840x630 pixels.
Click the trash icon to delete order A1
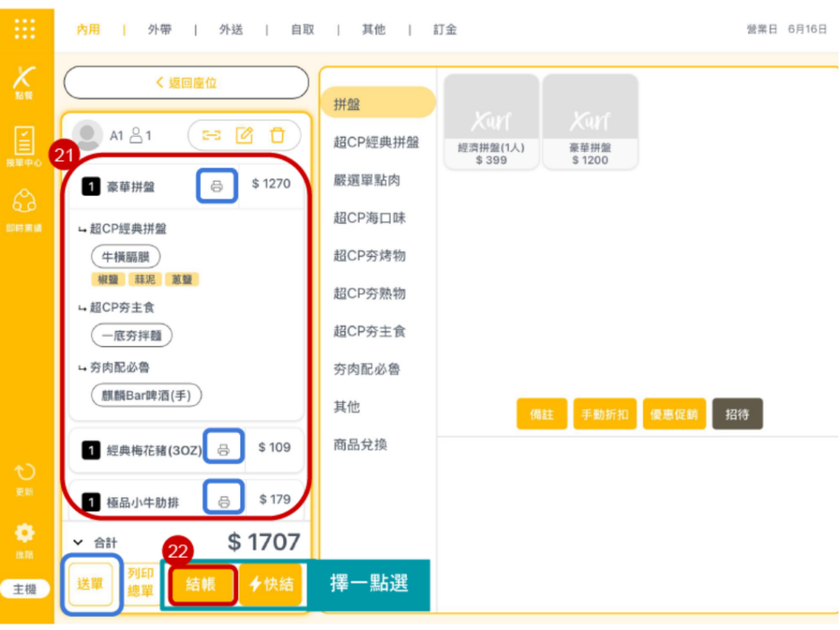click(277, 135)
